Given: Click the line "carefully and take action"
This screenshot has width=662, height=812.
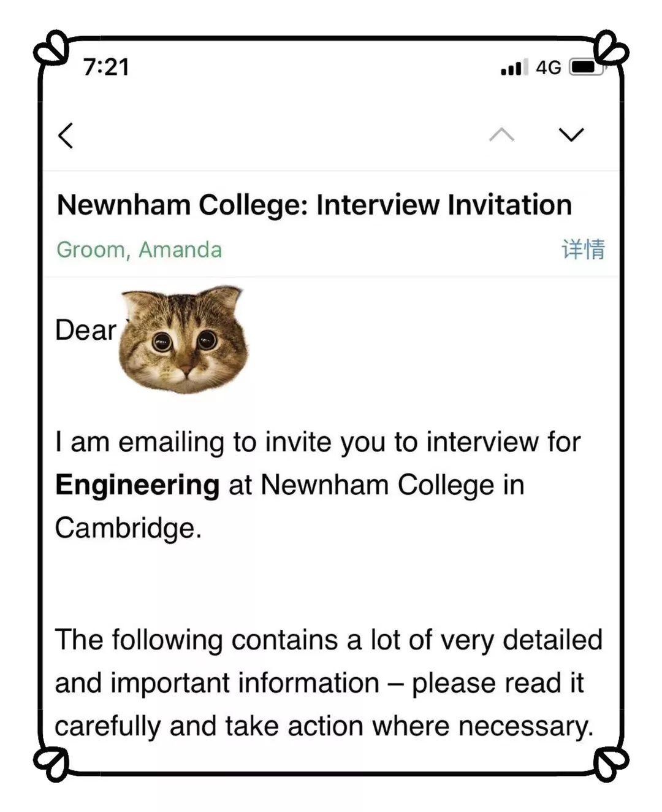Looking at the screenshot, I should tap(324, 726).
